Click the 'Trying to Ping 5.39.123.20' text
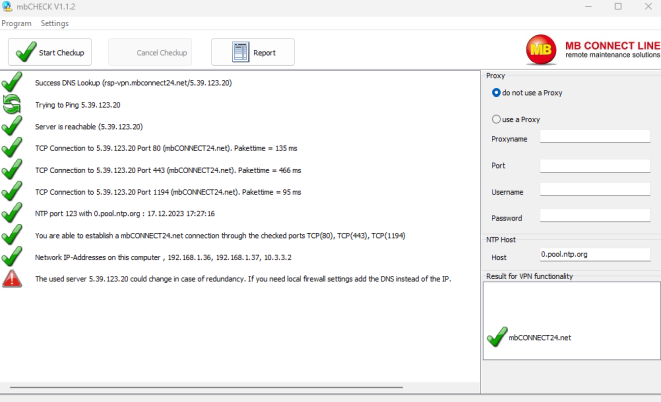The height and width of the screenshot is (402, 661). click(x=78, y=105)
